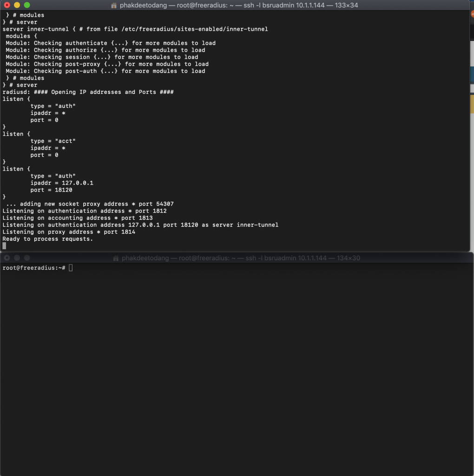Click the line mentioning 'as server inner-tunnel'
This screenshot has height=476, width=474.
coord(140,225)
